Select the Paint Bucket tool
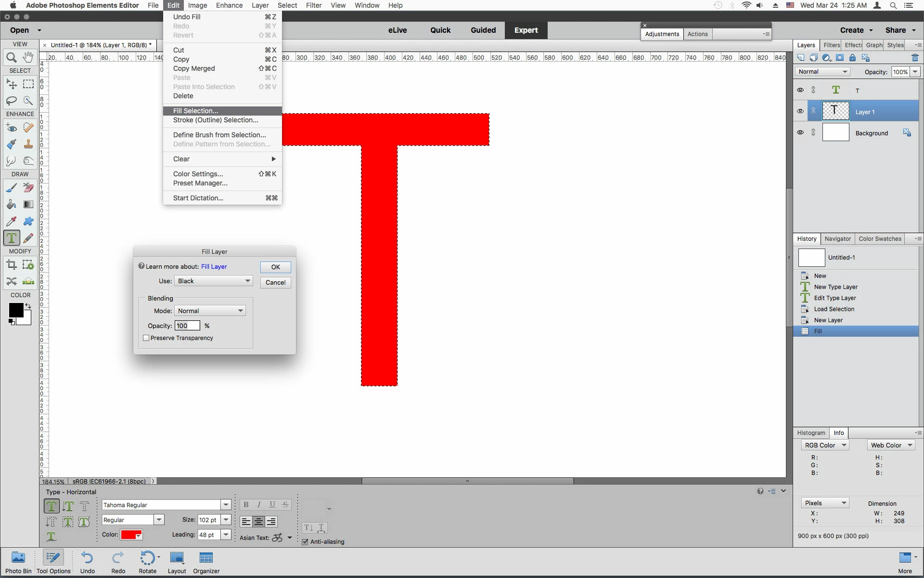924x578 pixels. pyautogui.click(x=12, y=205)
